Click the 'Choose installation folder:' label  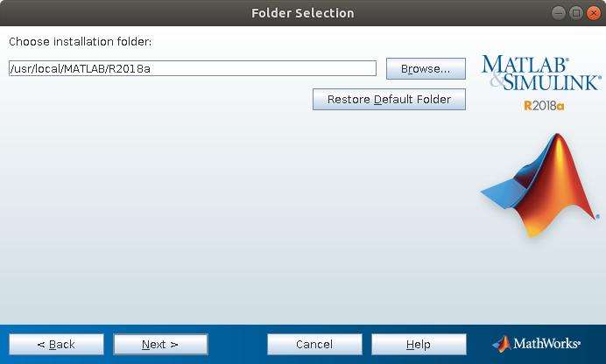81,42
